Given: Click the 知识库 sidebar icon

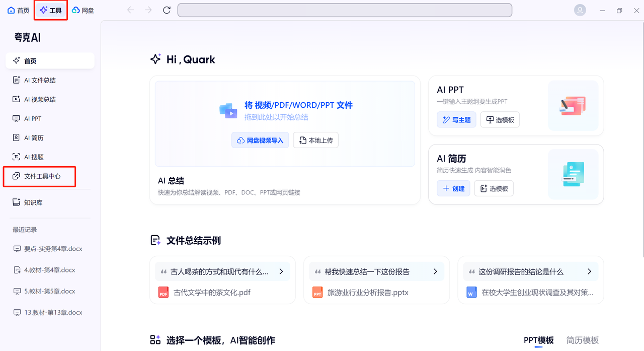Looking at the screenshot, I should (16, 202).
